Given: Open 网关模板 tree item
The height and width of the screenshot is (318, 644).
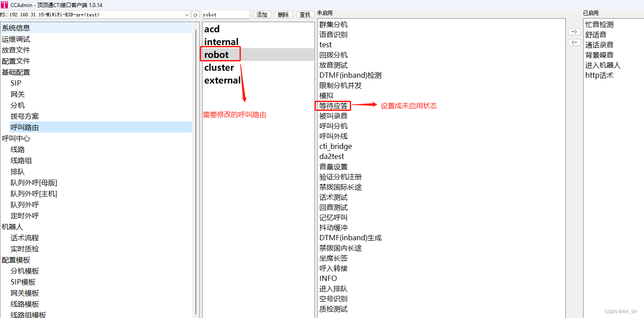Looking at the screenshot, I should click(x=25, y=293).
